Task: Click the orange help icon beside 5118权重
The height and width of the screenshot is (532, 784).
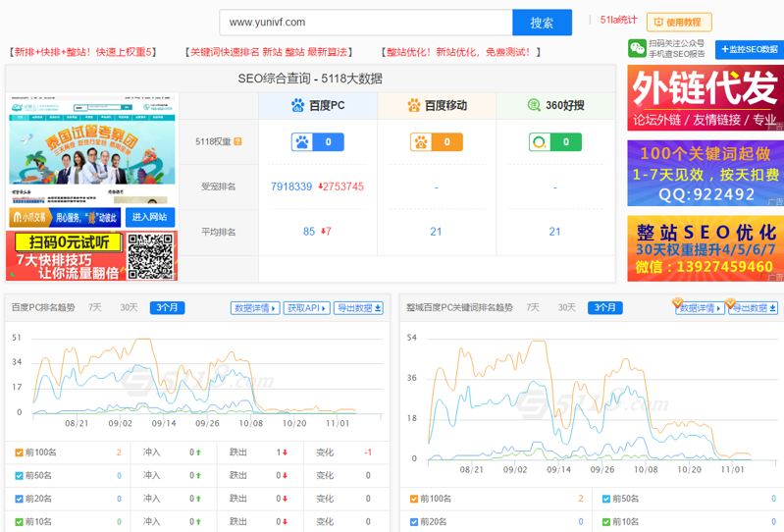Action: [x=238, y=141]
